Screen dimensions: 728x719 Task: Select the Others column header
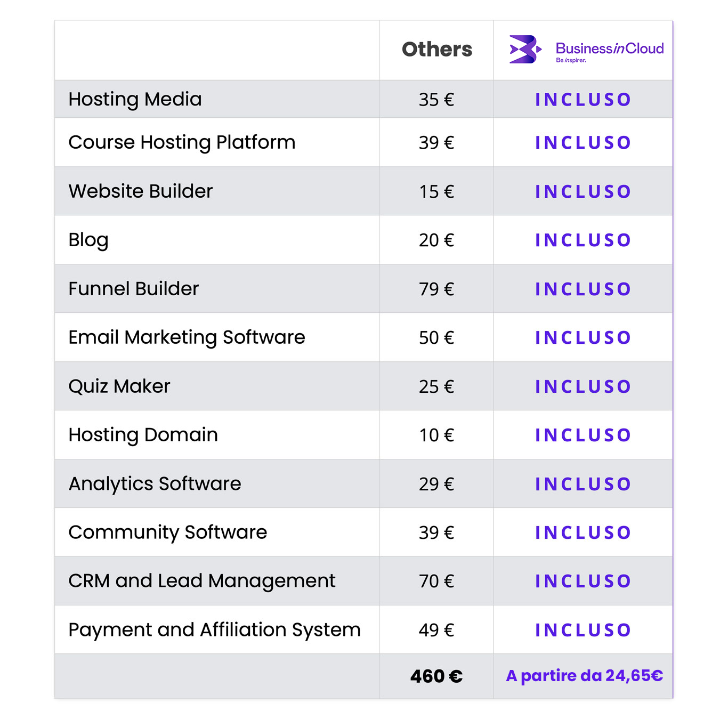(437, 50)
